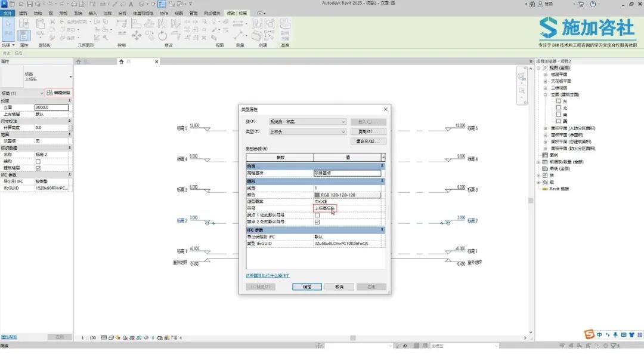Uncheck default symbol at End 2 checkbox
This screenshot has height=363, width=644.
point(317,222)
